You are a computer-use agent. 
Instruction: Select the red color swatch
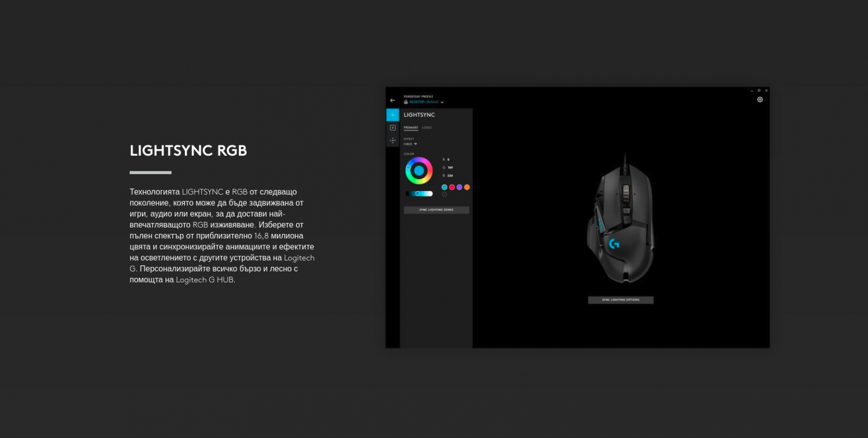(x=452, y=187)
